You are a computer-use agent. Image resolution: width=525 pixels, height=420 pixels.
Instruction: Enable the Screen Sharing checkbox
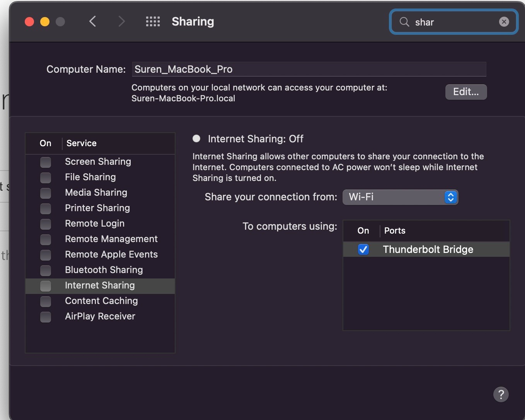(x=46, y=162)
